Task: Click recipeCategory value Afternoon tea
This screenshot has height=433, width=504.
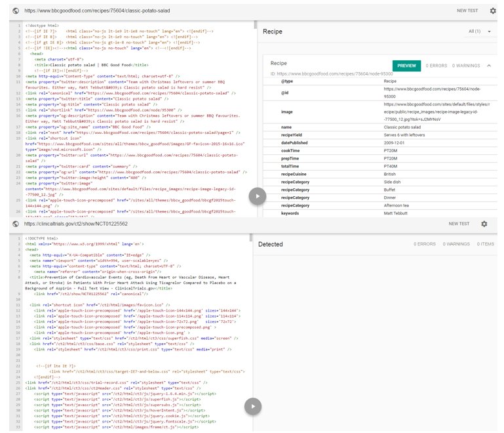Action: click(397, 205)
